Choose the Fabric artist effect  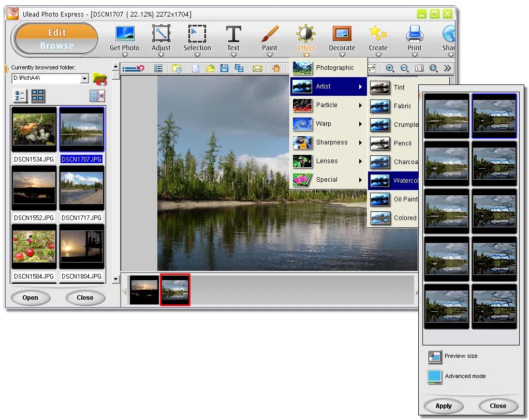point(393,106)
